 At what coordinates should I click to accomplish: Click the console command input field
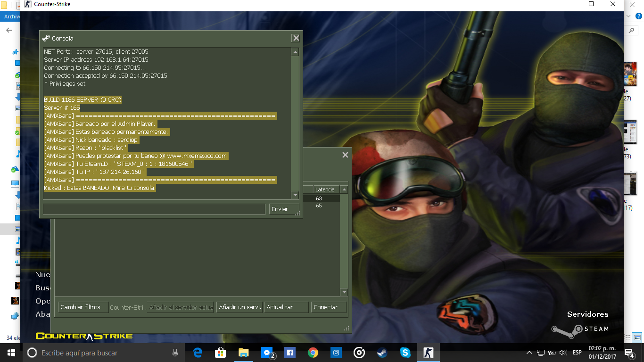tap(154, 209)
